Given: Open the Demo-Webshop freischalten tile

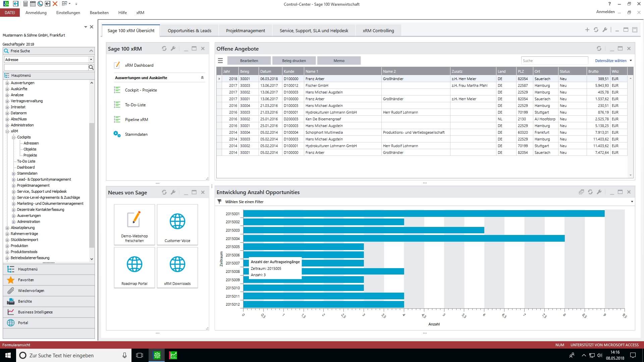Looking at the screenshot, I should pyautogui.click(x=135, y=225).
